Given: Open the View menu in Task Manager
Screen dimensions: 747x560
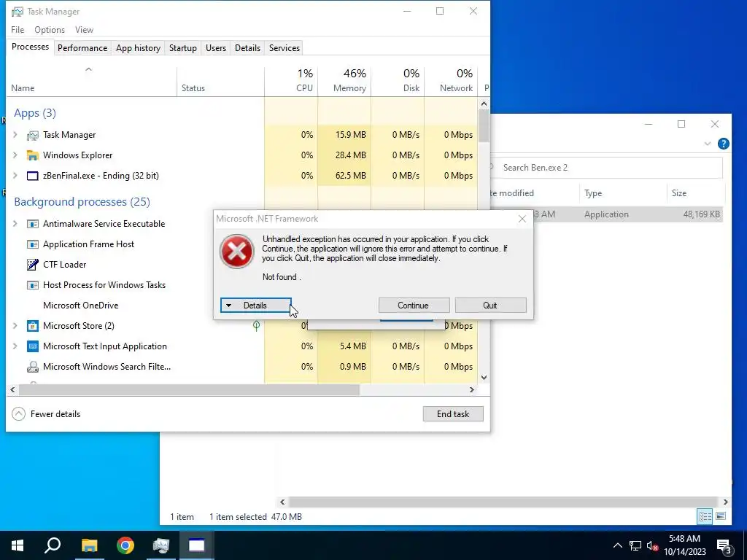Looking at the screenshot, I should pos(84,29).
